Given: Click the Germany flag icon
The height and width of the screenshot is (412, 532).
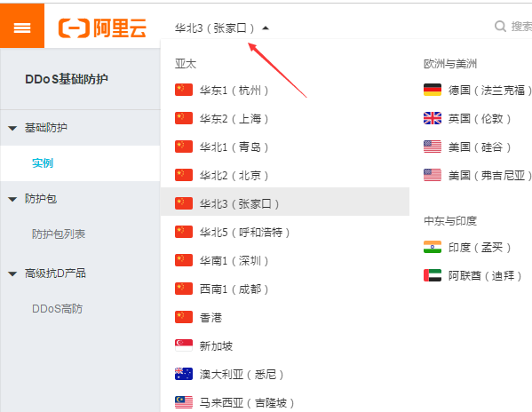Looking at the screenshot, I should coord(433,90).
